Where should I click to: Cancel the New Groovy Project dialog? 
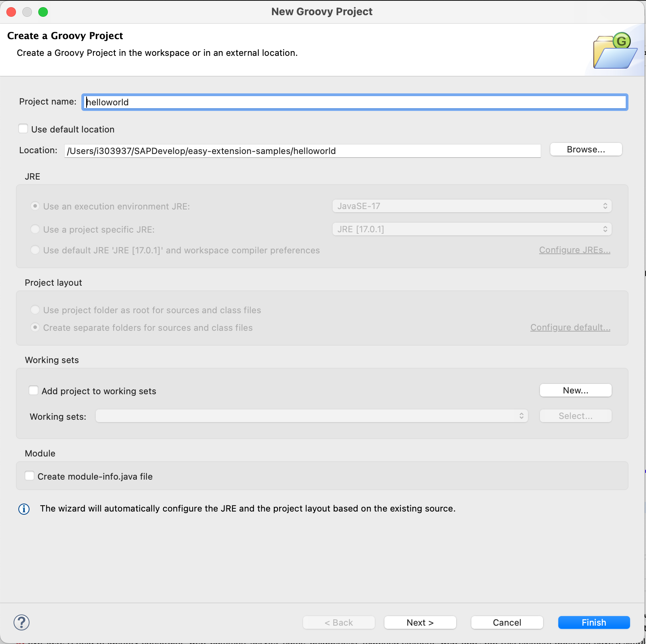tap(507, 622)
